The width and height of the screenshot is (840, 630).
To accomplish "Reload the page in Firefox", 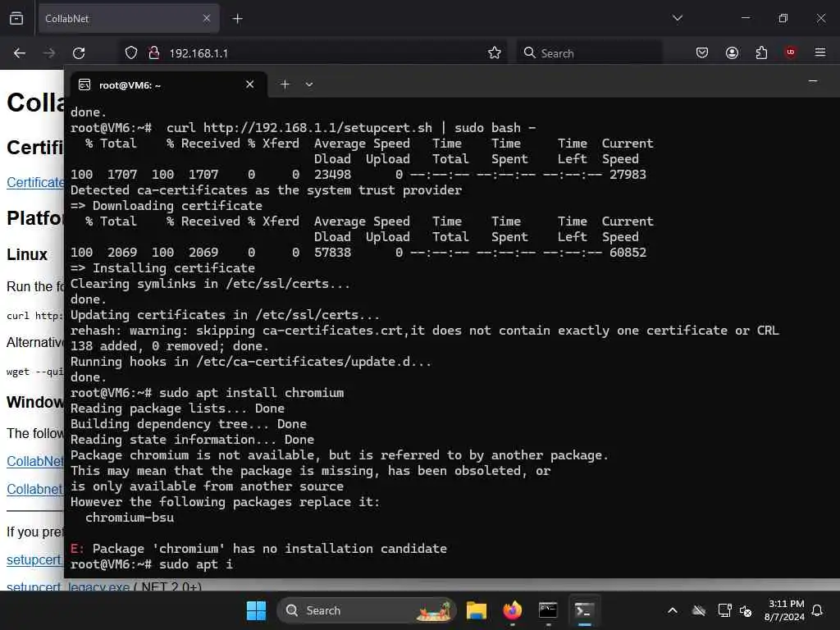I will (x=79, y=53).
